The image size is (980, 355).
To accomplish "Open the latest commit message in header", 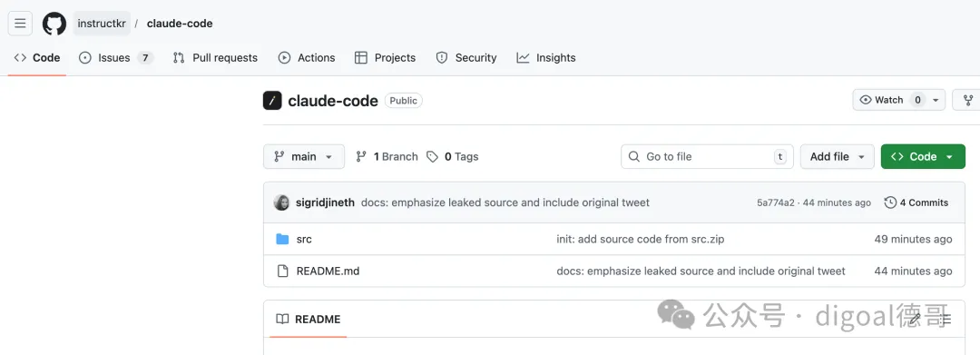I will click(505, 202).
